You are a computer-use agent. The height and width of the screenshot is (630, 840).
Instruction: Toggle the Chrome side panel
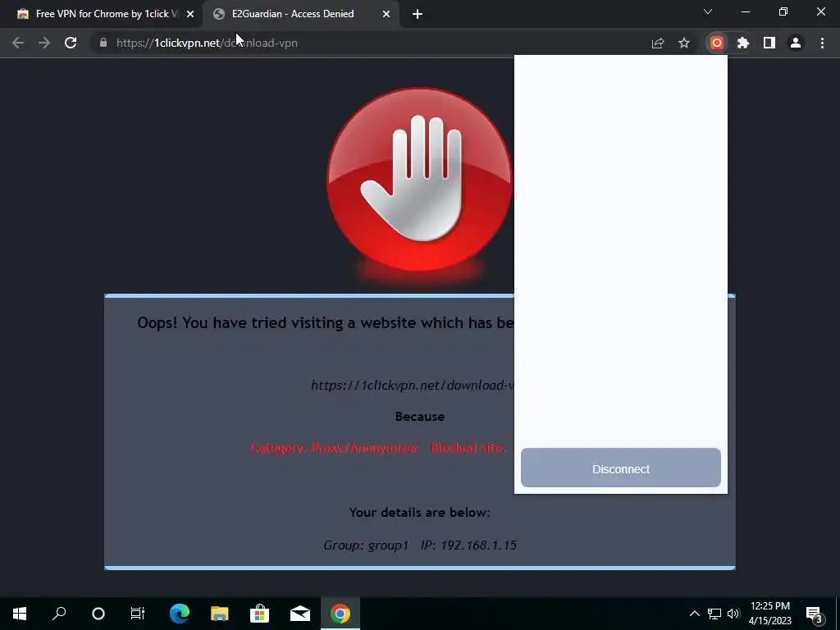pos(769,43)
